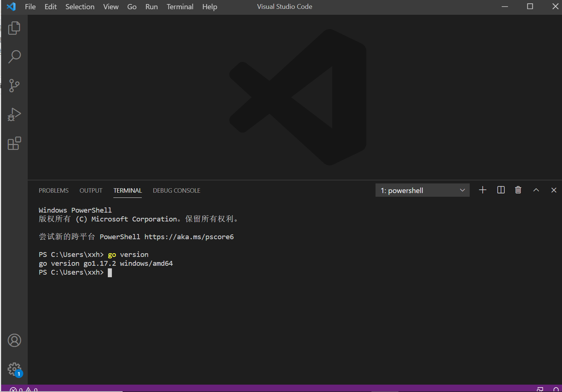Click the VS Code logo in title bar
This screenshot has height=392, width=562.
click(x=11, y=7)
